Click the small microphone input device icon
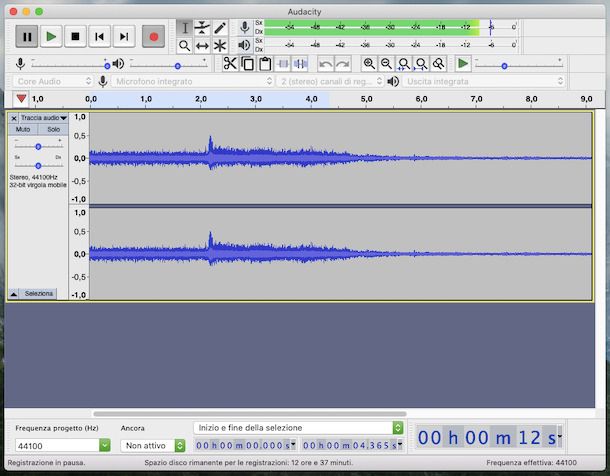 (103, 81)
